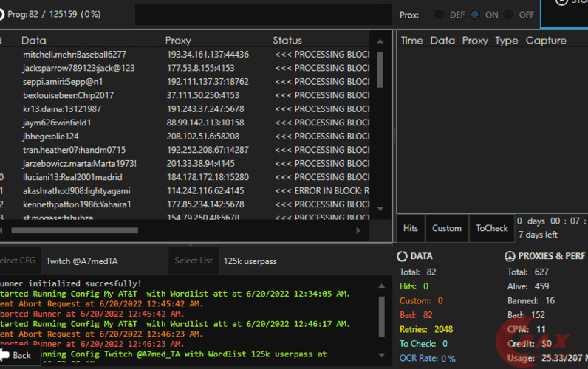
Task: Click the progress bar at the top
Action: (263, 15)
